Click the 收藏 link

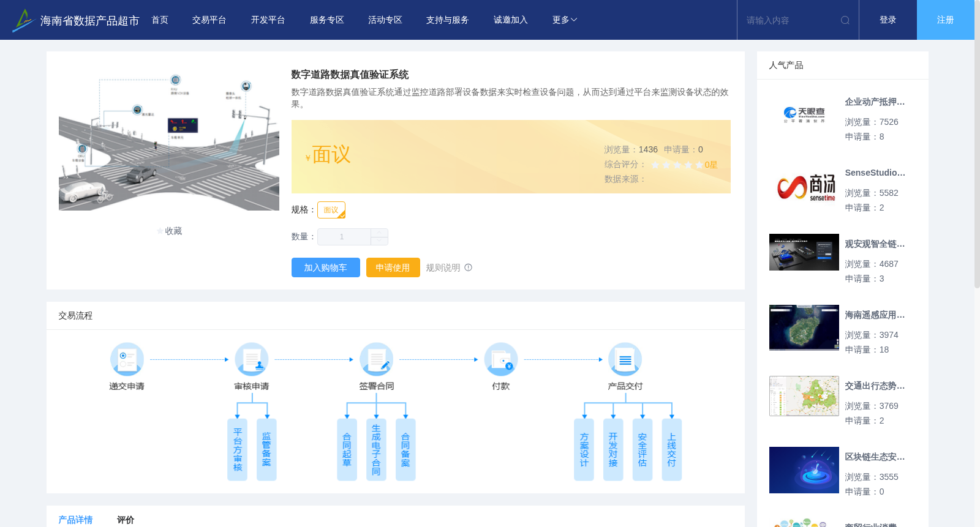(173, 231)
